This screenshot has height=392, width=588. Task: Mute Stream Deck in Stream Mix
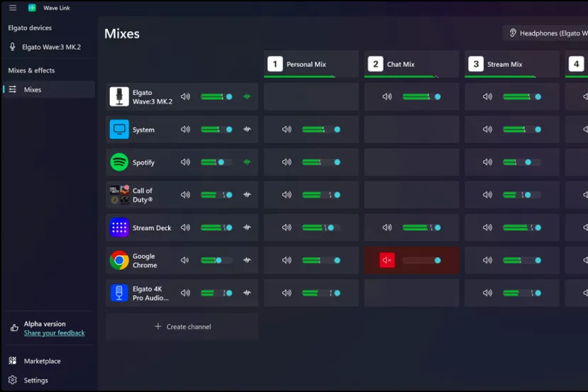pos(487,228)
